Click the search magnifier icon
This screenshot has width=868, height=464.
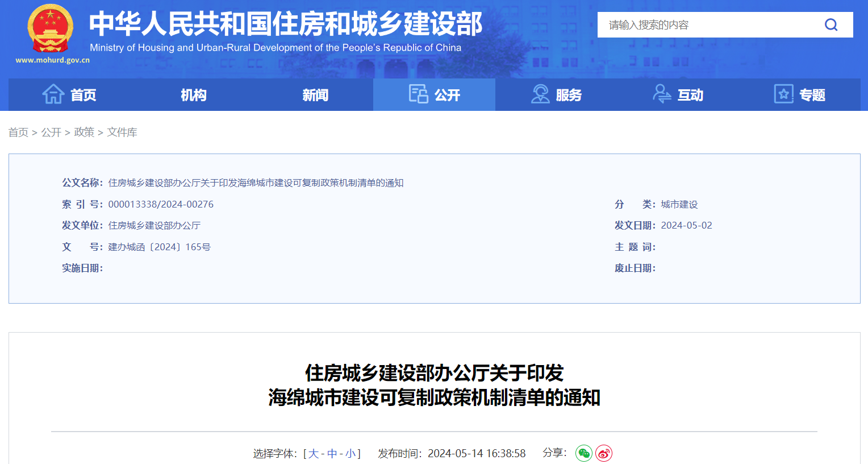point(831,24)
